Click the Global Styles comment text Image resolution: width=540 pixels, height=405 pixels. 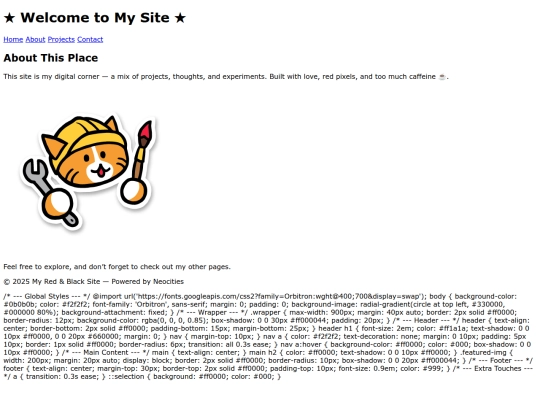pyautogui.click(x=47, y=297)
